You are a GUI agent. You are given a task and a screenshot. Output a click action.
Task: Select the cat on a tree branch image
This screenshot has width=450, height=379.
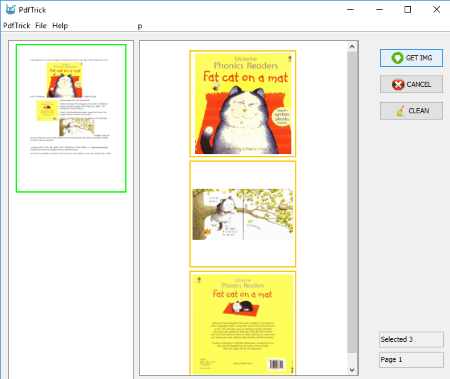243,214
